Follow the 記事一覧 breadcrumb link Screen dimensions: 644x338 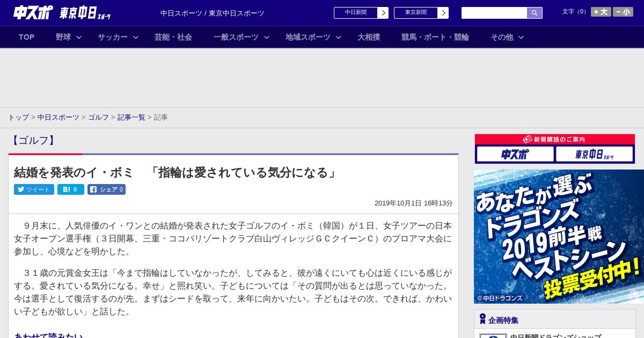[x=131, y=117]
